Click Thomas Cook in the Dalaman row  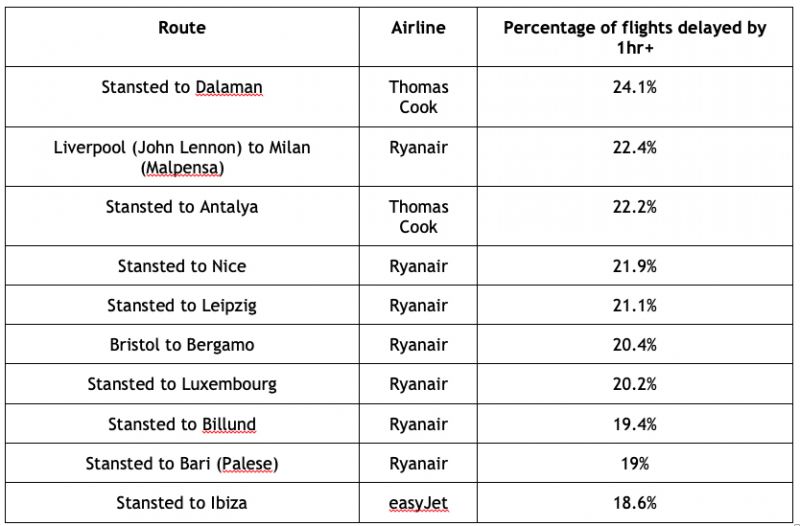[x=418, y=97]
